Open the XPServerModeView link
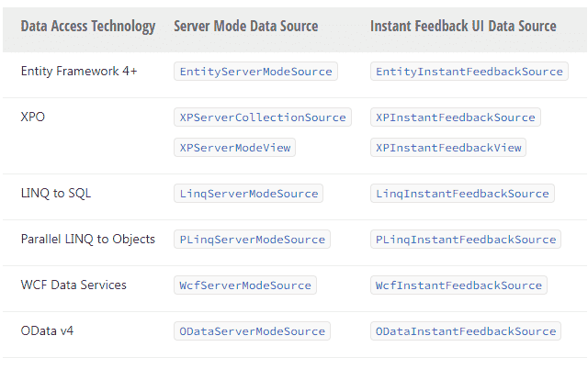This screenshot has height=369, width=588. click(235, 148)
